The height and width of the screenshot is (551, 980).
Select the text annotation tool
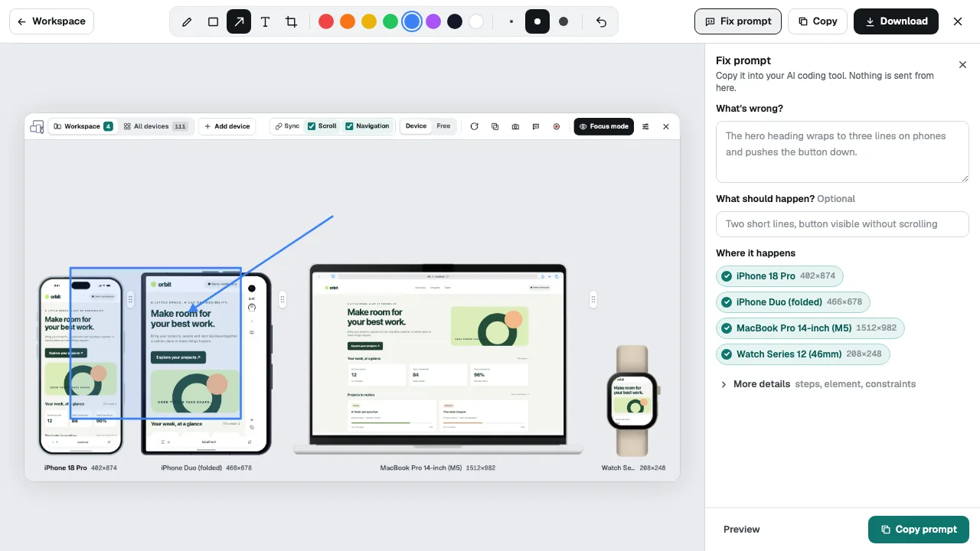(x=265, y=21)
